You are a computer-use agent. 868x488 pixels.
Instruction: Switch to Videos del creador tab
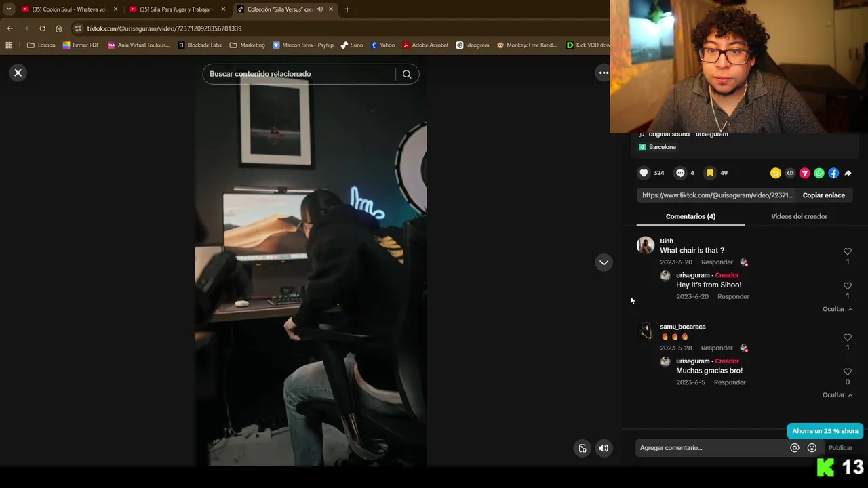(x=799, y=216)
